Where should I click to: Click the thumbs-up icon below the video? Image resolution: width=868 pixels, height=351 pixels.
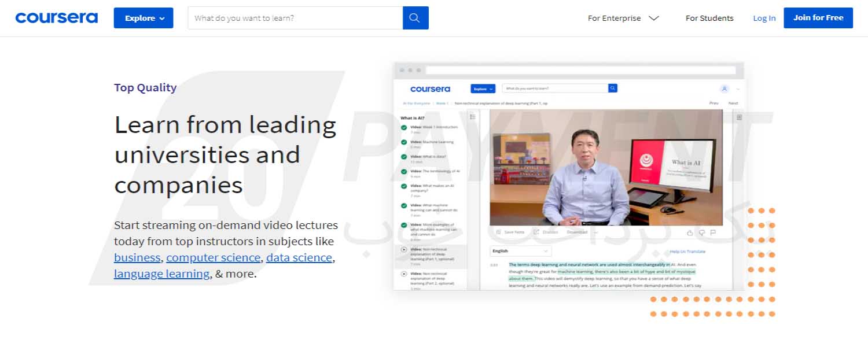pos(690,232)
